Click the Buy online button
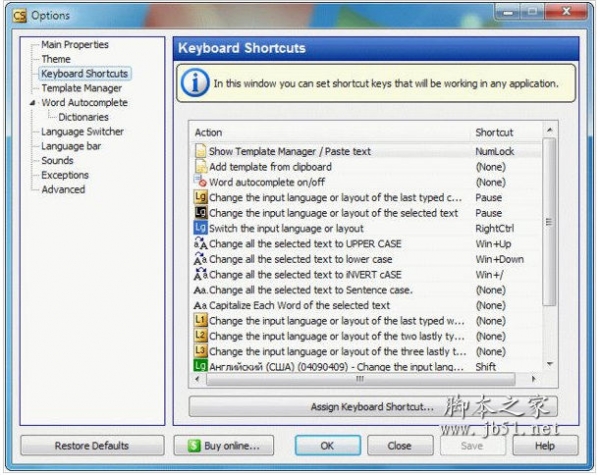 pyautogui.click(x=224, y=446)
